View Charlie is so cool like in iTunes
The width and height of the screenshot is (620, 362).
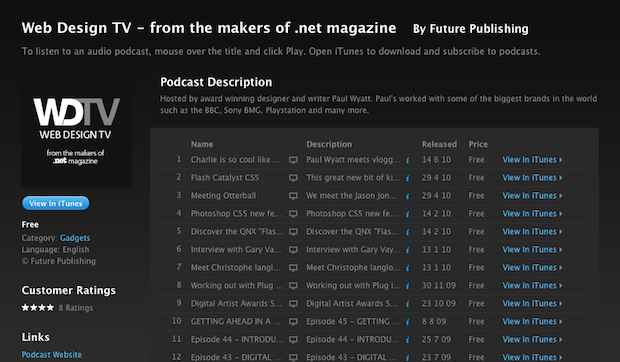tap(532, 160)
